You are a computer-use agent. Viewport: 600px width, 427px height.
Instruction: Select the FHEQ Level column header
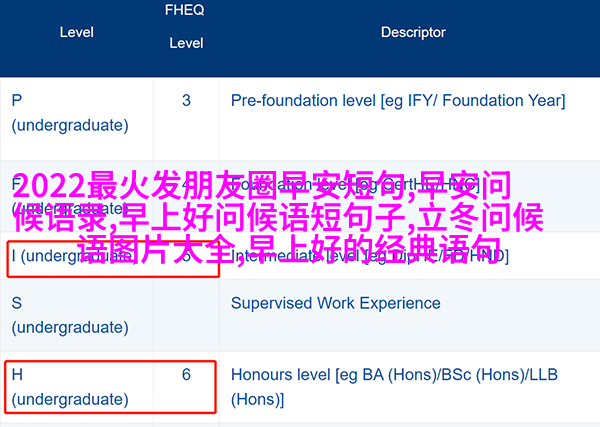(x=186, y=26)
